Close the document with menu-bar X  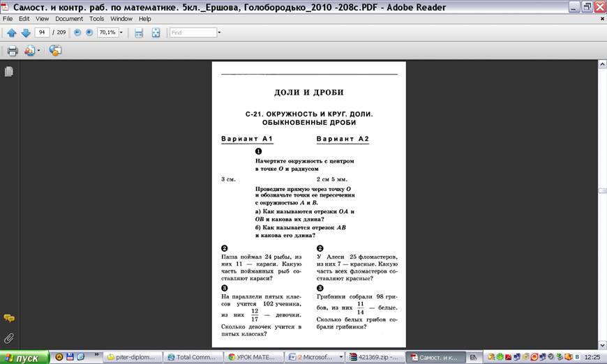pyautogui.click(x=602, y=19)
